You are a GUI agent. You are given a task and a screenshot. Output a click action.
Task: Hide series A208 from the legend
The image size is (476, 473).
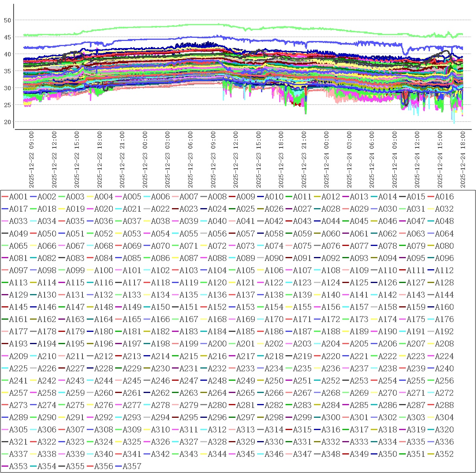tap(444, 344)
